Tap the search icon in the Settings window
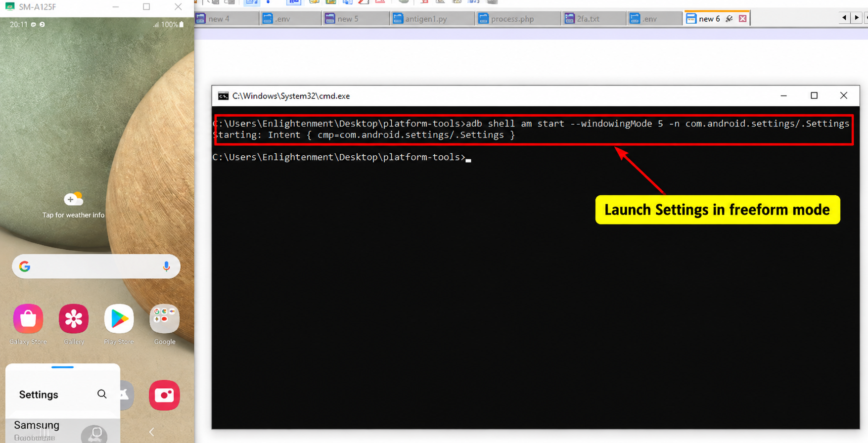868x443 pixels. (102, 394)
